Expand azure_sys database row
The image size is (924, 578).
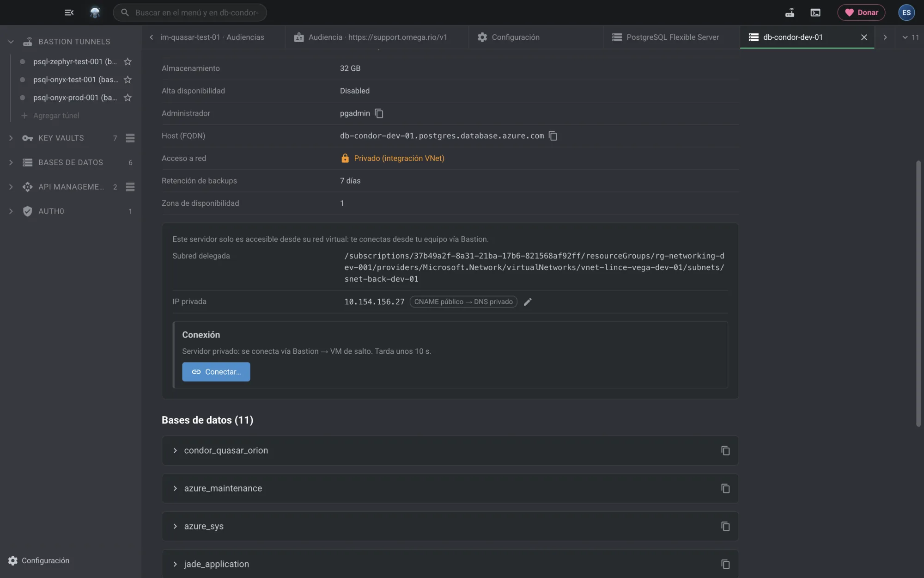pyautogui.click(x=175, y=526)
